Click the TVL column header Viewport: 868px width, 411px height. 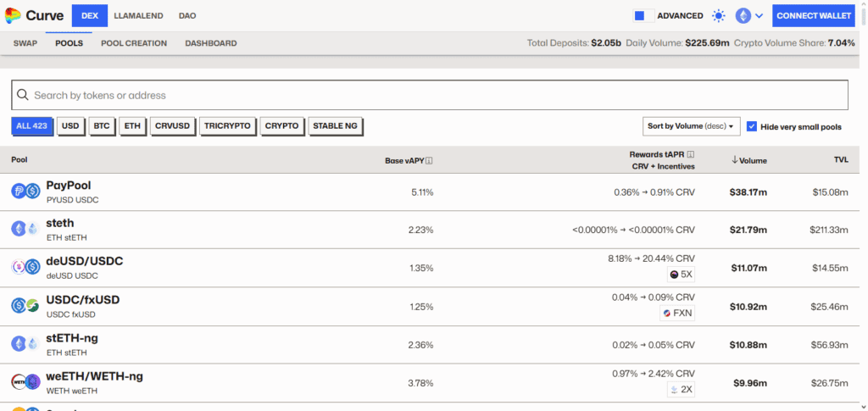tap(842, 160)
